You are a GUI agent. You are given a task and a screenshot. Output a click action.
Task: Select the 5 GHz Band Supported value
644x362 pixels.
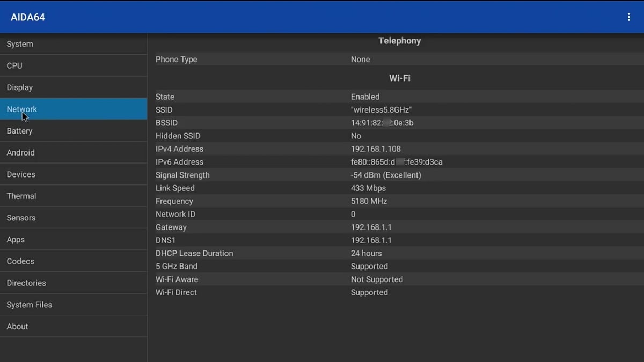369,267
